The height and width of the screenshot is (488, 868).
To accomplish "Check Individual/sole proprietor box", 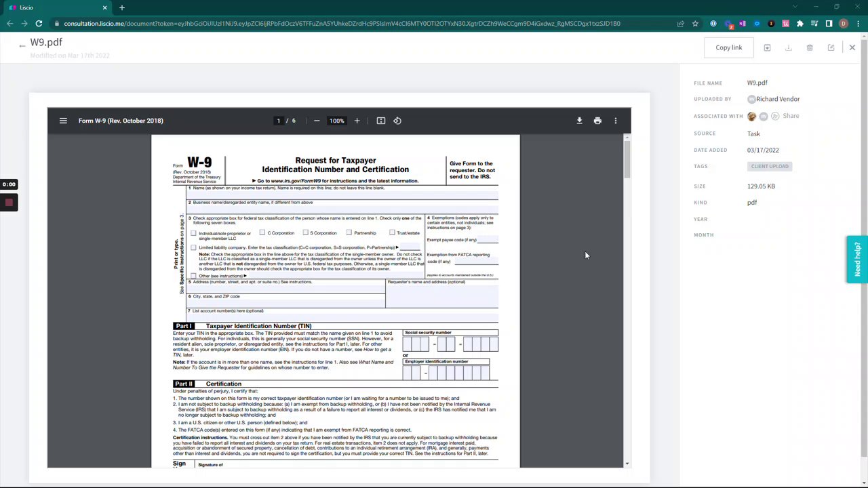I will 193,233.
